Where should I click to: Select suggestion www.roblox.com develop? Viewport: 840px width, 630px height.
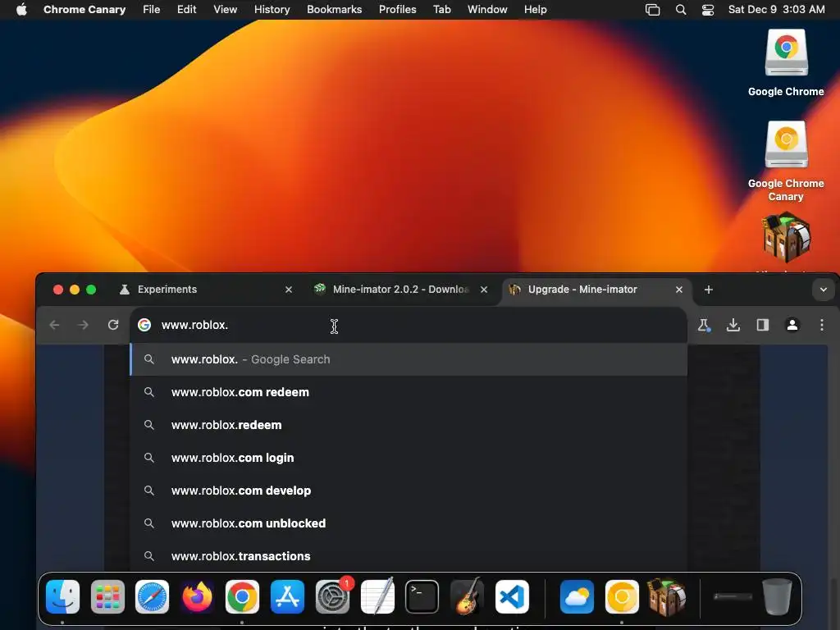[x=409, y=491]
